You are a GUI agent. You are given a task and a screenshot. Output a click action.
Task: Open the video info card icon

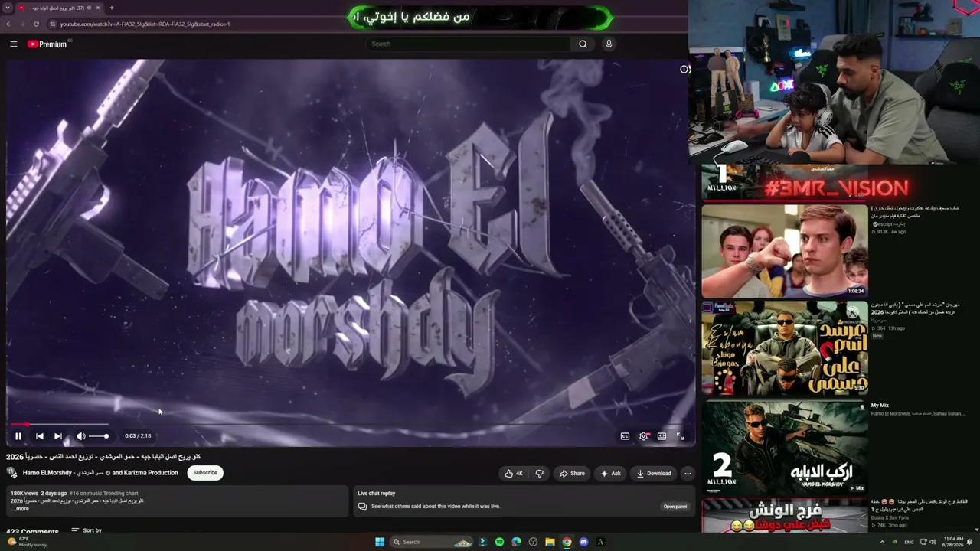tap(684, 69)
